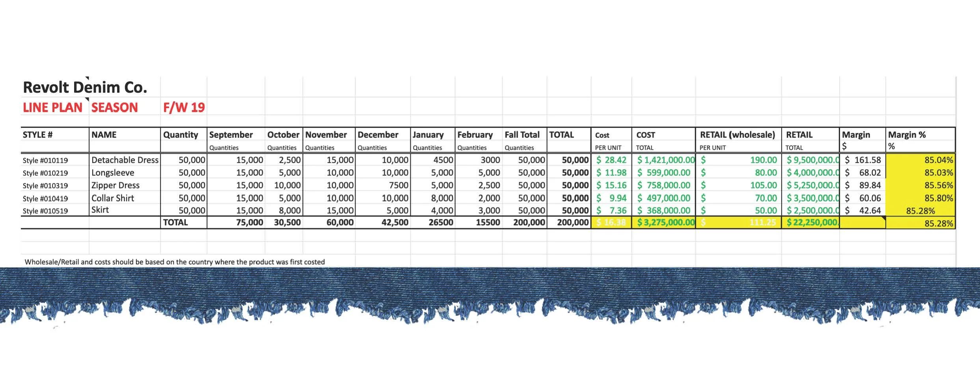980x379 pixels.
Task: Select the February column header
Action: point(475,135)
